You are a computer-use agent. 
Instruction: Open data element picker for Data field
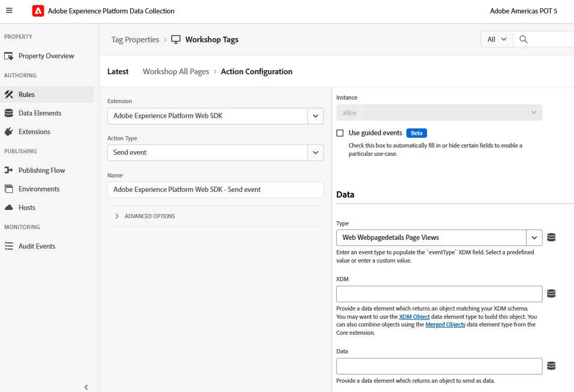click(x=551, y=366)
